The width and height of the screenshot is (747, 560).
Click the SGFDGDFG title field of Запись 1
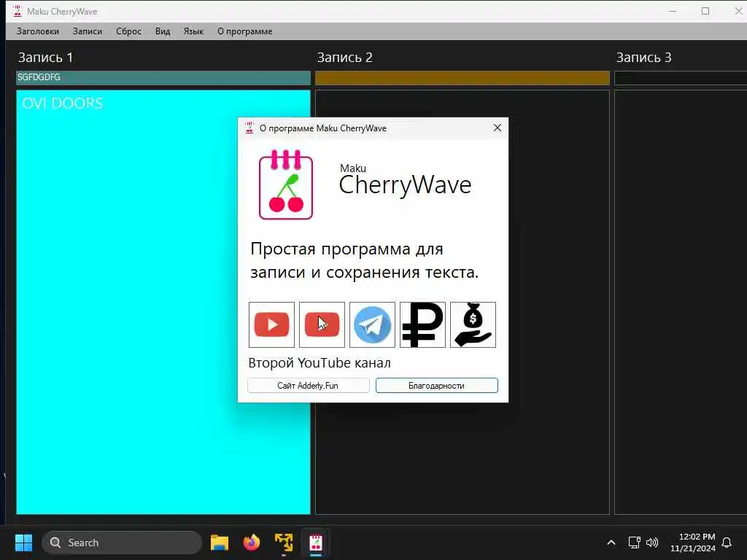163,77
